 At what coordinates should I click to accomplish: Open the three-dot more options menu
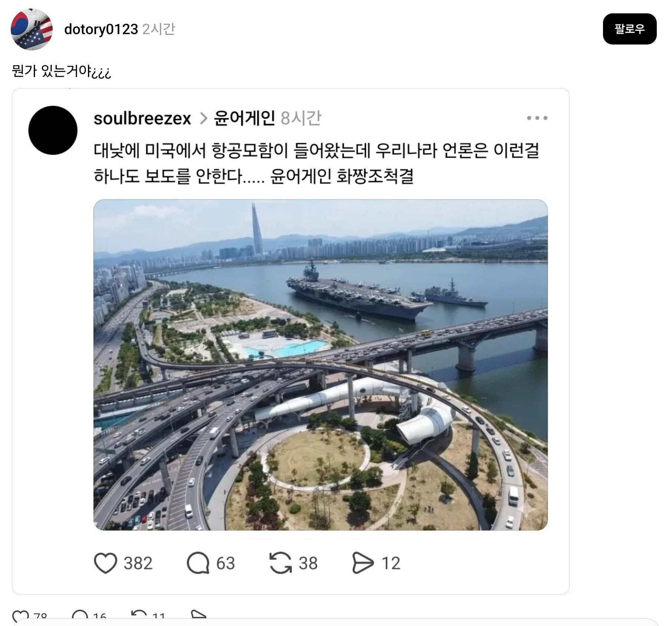click(537, 118)
